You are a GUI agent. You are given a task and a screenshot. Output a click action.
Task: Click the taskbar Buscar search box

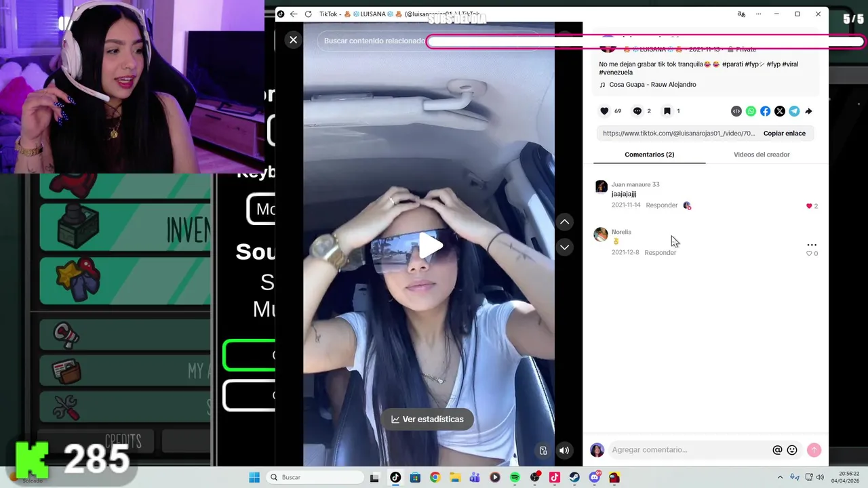click(x=315, y=477)
